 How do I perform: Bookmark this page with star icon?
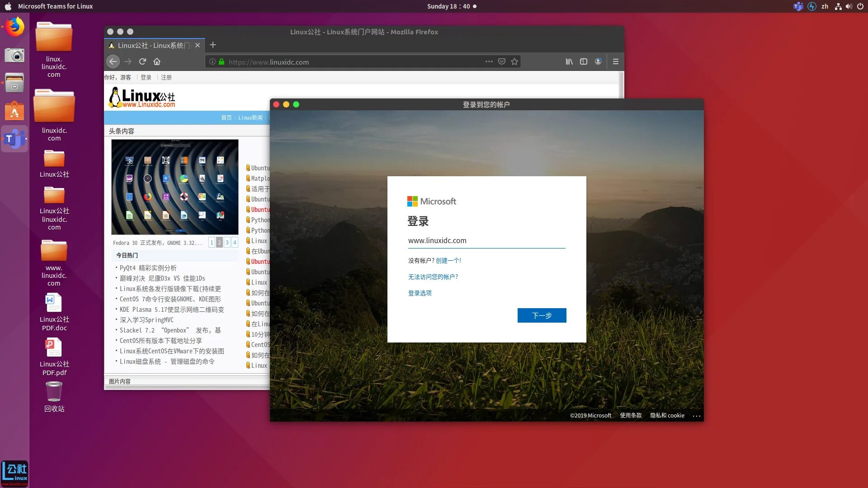pos(514,61)
